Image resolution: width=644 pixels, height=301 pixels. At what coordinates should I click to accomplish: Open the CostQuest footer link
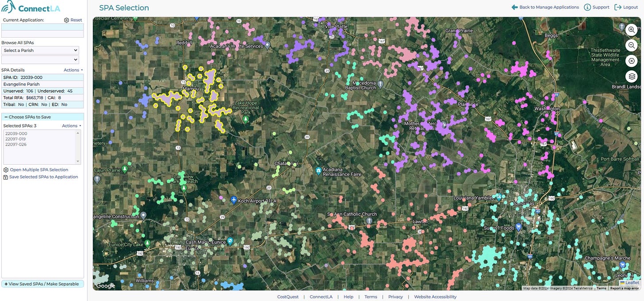[x=288, y=297]
